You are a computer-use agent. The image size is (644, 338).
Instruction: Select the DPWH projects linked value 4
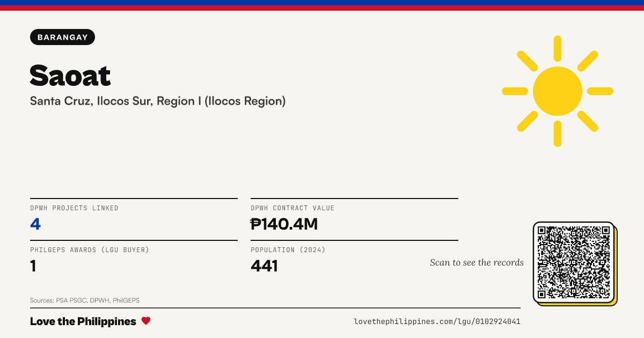pos(35,224)
